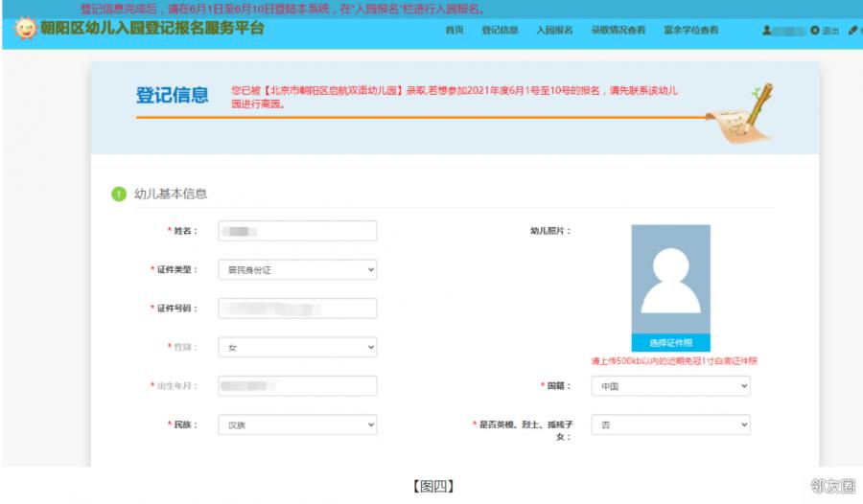Click the 证件号码 input field
The height and width of the screenshot is (504, 863).
click(298, 309)
